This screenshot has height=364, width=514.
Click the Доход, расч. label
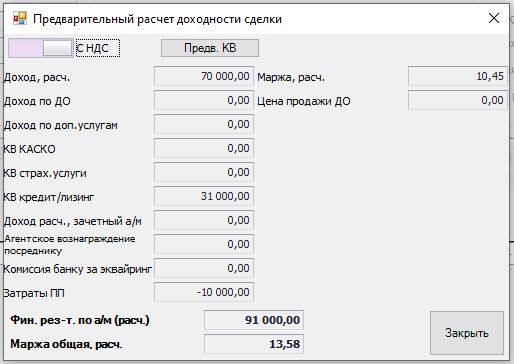click(37, 77)
